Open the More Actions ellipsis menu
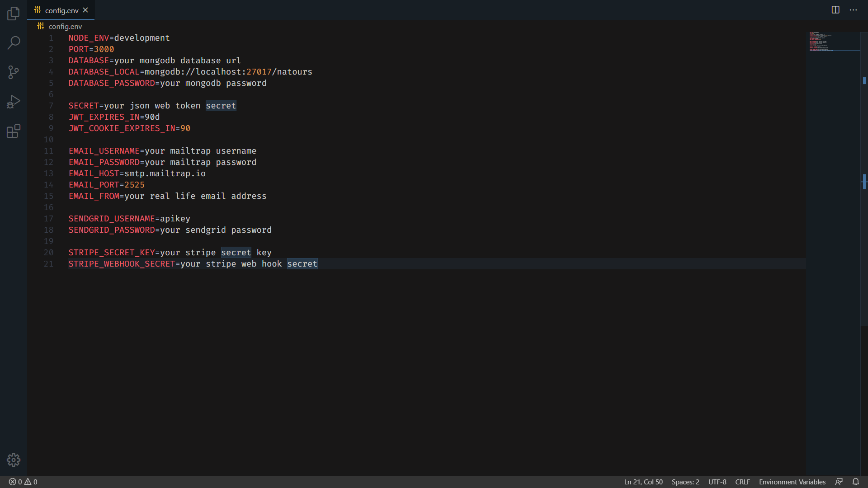Screen dimensions: 868x488 point(854,9)
